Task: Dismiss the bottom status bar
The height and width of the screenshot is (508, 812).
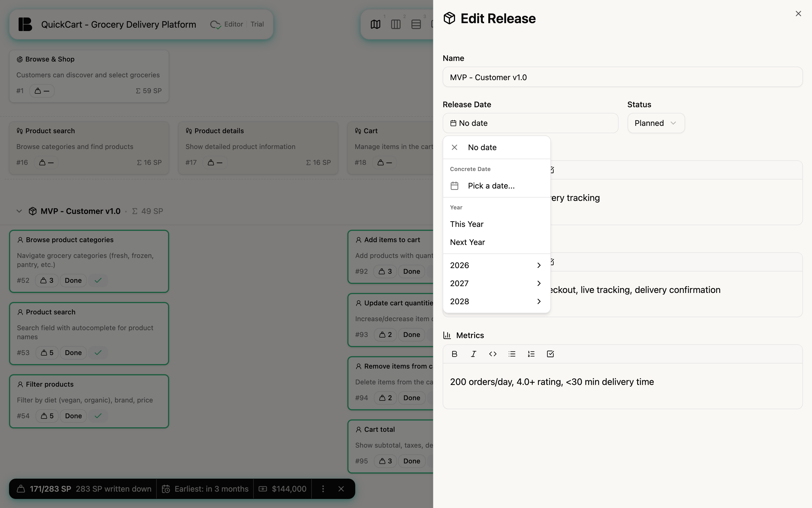Action: 341,489
